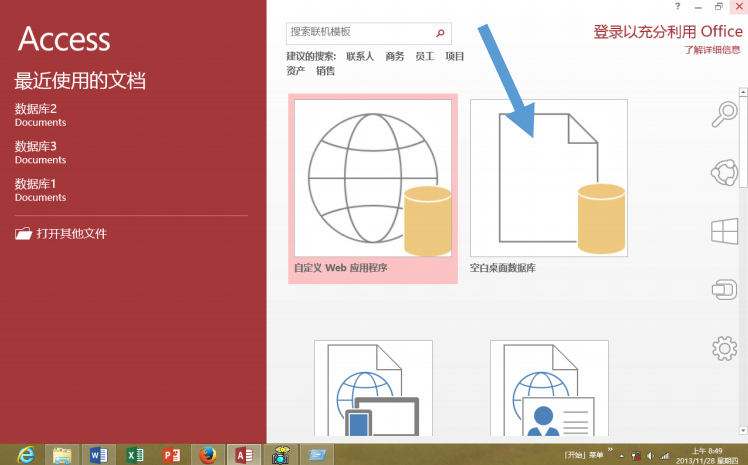Viewport: 748px width, 465px height.
Task: Click 登录以充分利用 Office sign-in link
Action: point(668,32)
